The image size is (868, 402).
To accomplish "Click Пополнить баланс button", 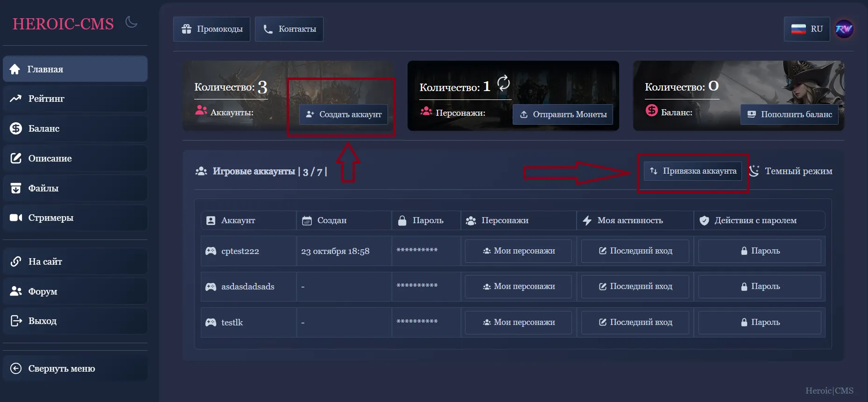I will [789, 114].
